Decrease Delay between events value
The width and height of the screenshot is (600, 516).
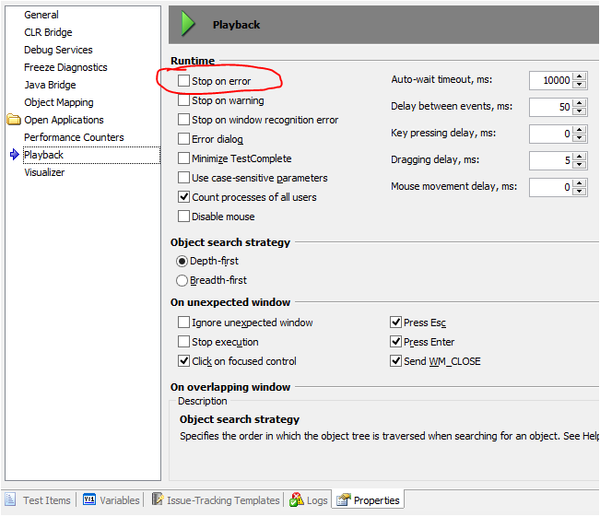(580, 111)
